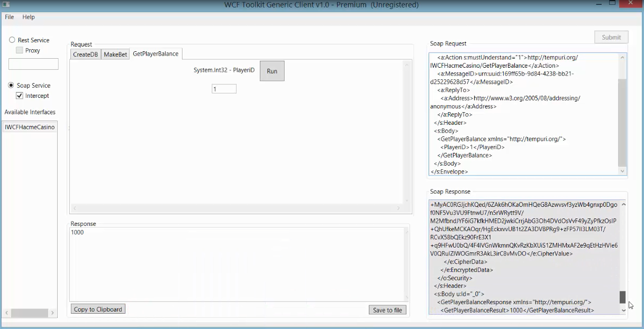This screenshot has height=329, width=644.
Task: Click the PlayerID input field
Action: [223, 89]
